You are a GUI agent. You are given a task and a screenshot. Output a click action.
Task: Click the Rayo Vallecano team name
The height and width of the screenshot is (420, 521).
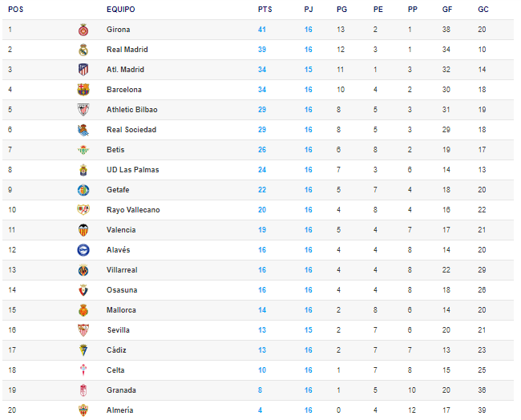(133, 210)
